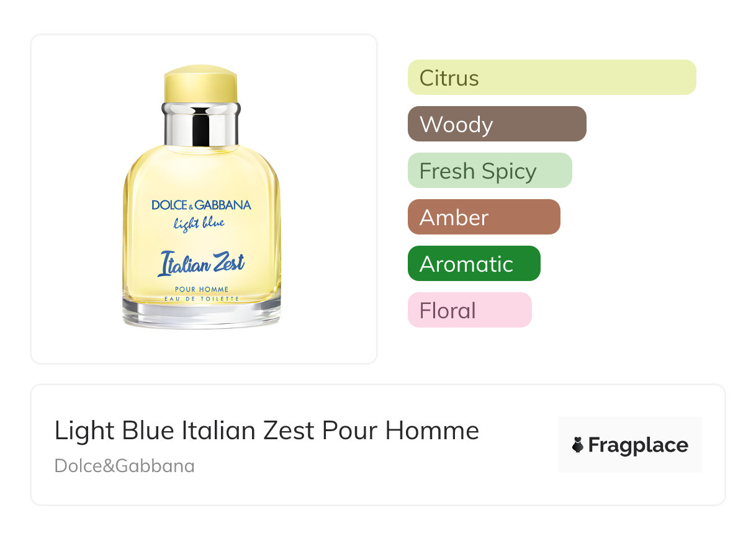The height and width of the screenshot is (536, 756).
Task: Click the yellow bottle cap
Action: click(x=200, y=85)
